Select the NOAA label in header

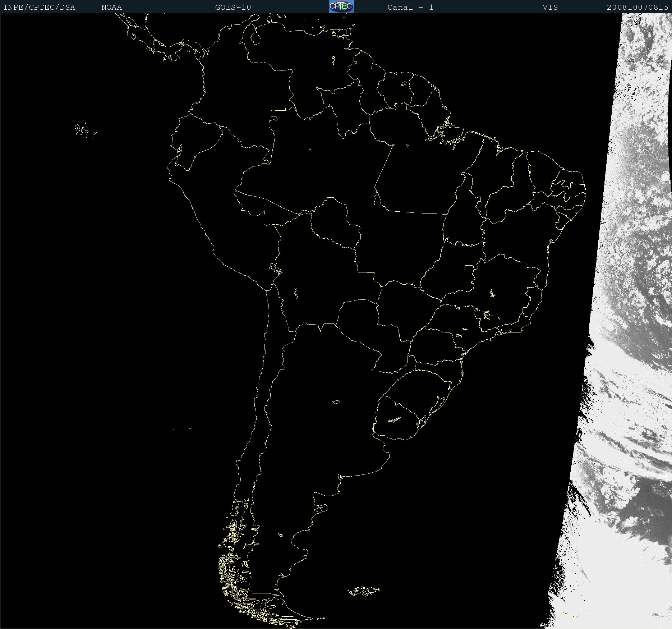tap(111, 7)
